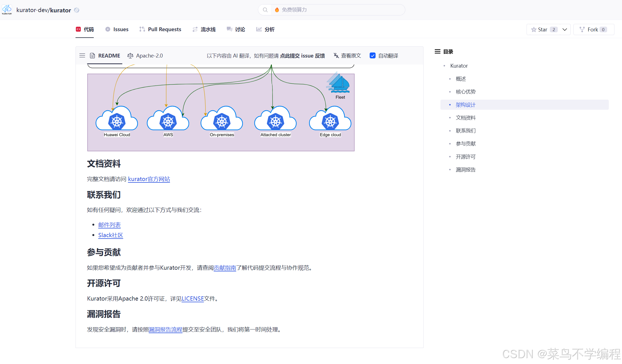
Task: Jump to 核心优势 in table of contents
Action: (x=465, y=92)
